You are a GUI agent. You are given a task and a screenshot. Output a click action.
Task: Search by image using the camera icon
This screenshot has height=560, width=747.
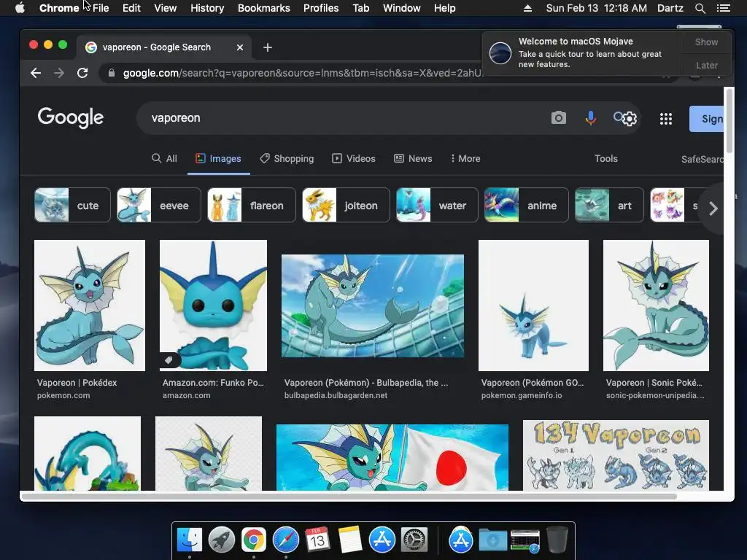559,117
